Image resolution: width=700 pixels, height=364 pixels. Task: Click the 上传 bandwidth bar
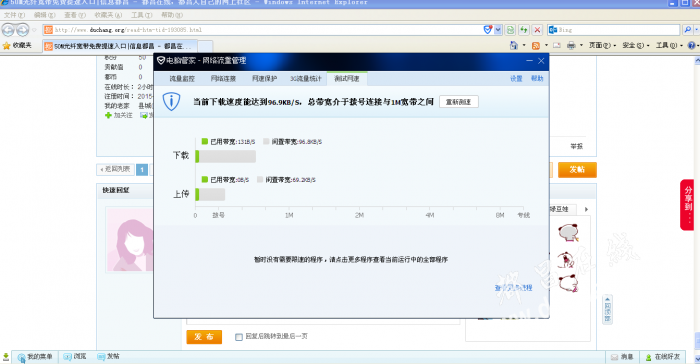[x=210, y=194]
